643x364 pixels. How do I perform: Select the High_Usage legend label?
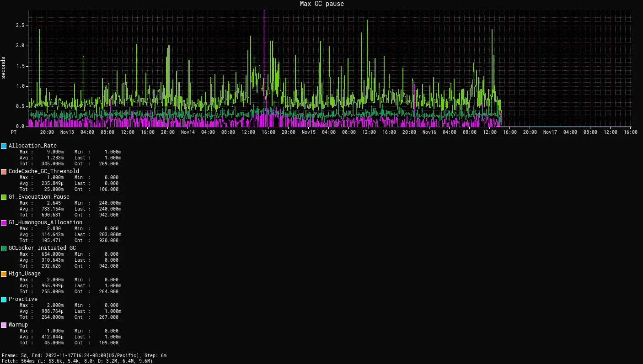click(25, 274)
